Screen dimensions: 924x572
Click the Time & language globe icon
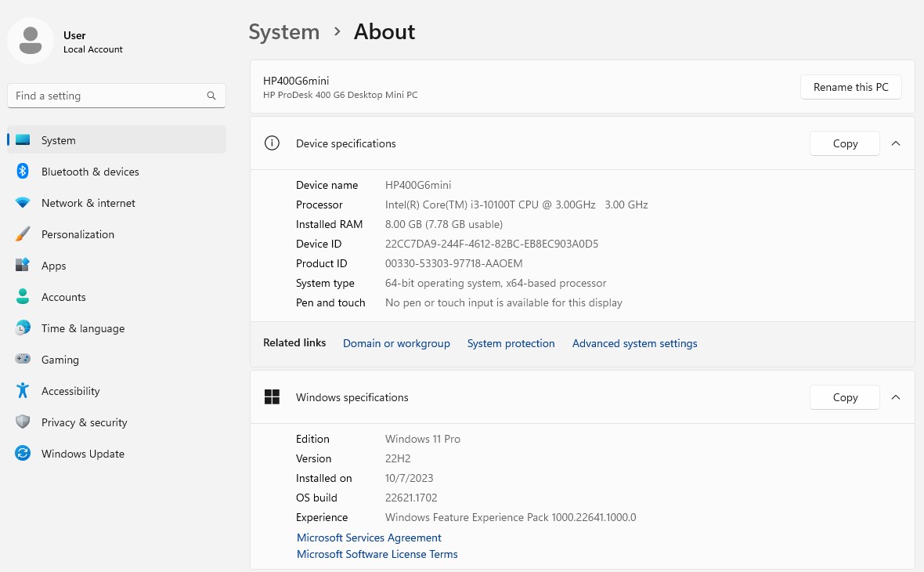click(x=23, y=328)
